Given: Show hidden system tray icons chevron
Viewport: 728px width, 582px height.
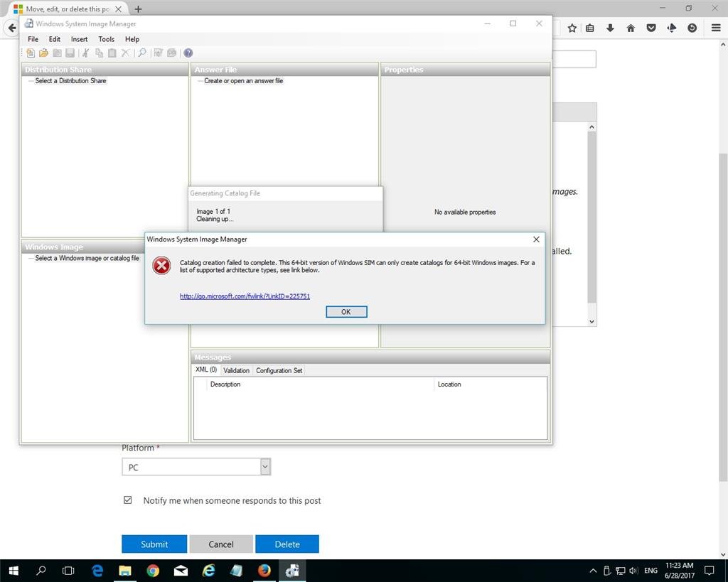Looking at the screenshot, I should point(593,571).
